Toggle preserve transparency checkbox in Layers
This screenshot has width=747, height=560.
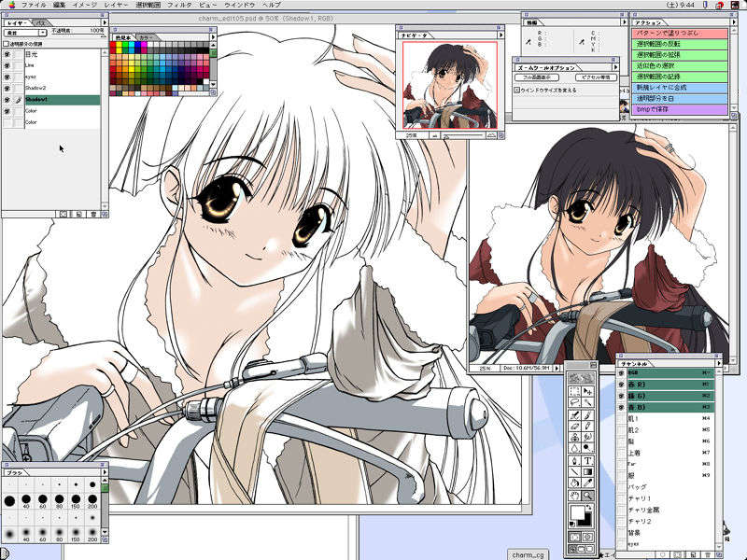(7, 44)
